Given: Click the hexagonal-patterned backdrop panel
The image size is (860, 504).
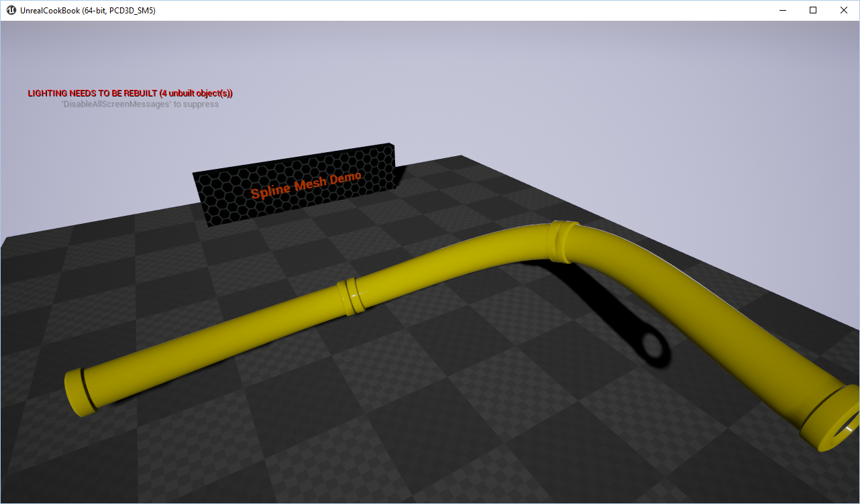Looking at the screenshot, I should pos(235,201).
